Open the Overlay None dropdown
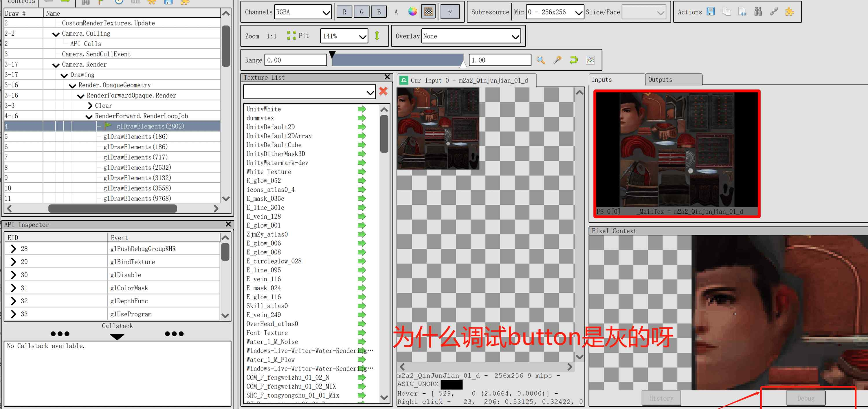The image size is (868, 409). [x=471, y=36]
